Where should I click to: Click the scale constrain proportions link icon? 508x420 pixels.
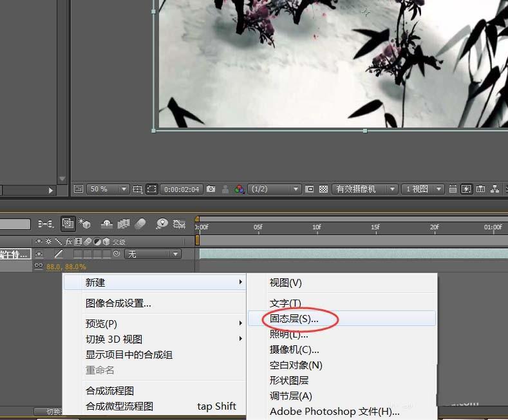(x=39, y=266)
